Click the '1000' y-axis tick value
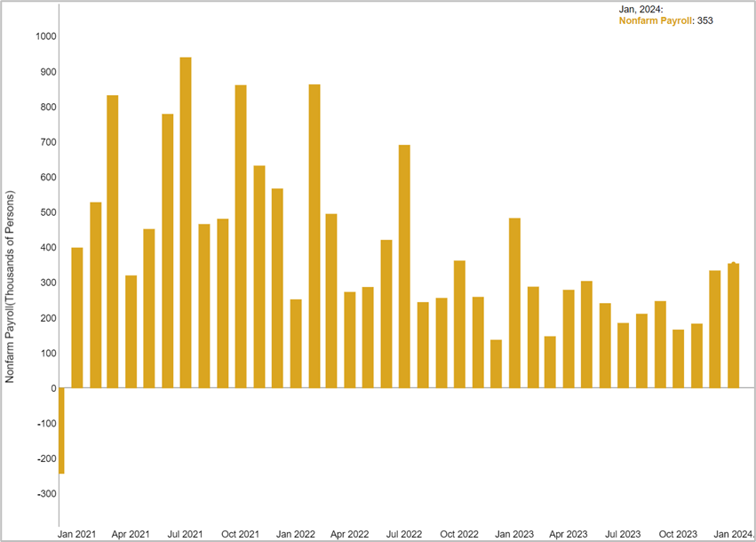Image resolution: width=756 pixels, height=542 pixels. (x=46, y=36)
